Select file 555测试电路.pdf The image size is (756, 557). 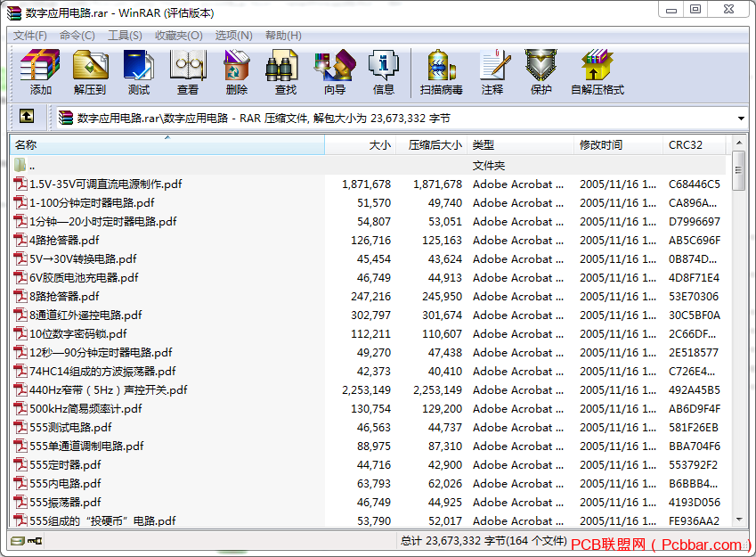(70, 427)
